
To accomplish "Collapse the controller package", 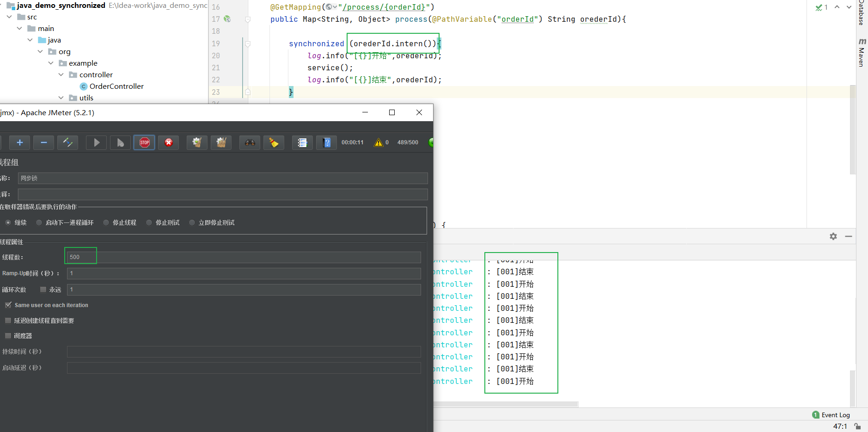I will (x=61, y=74).
